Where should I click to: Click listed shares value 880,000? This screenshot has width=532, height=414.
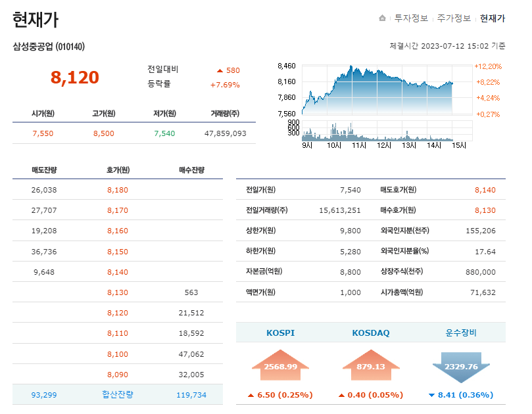coord(481,272)
